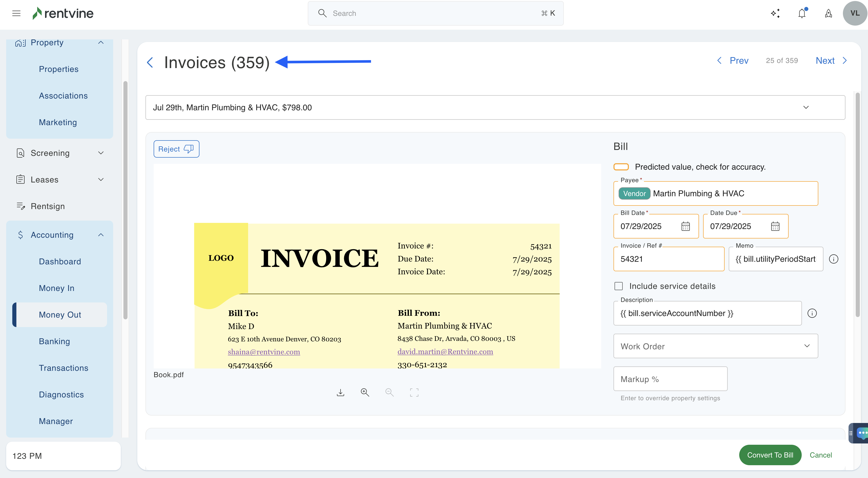
Task: Go to the Next invoice
Action: click(x=831, y=61)
